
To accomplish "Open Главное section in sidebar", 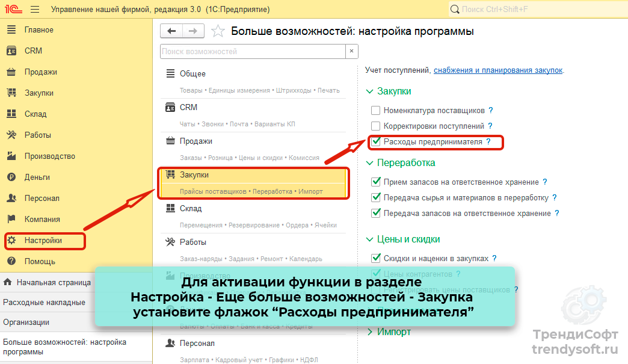I will click(x=39, y=29).
